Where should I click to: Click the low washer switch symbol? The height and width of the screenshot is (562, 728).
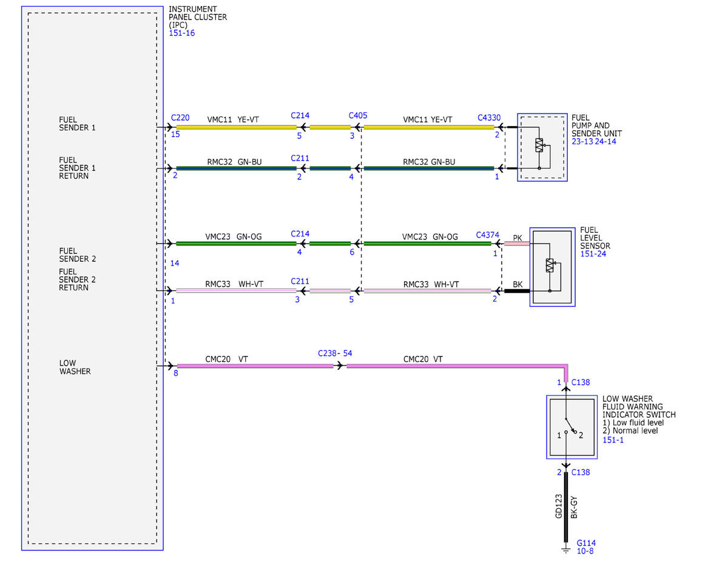click(570, 427)
